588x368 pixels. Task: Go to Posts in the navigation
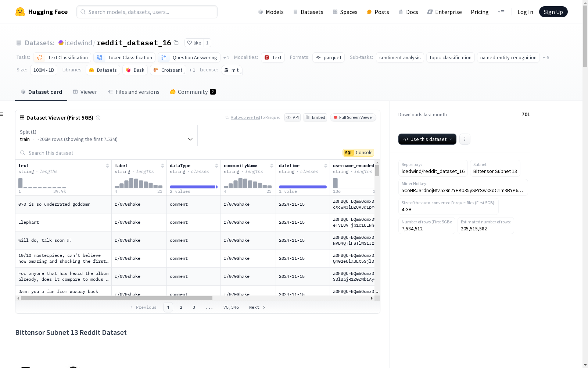click(x=378, y=12)
